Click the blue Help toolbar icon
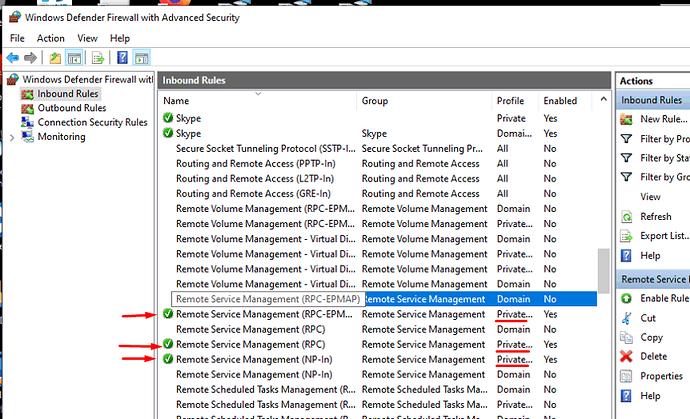 tap(122, 58)
